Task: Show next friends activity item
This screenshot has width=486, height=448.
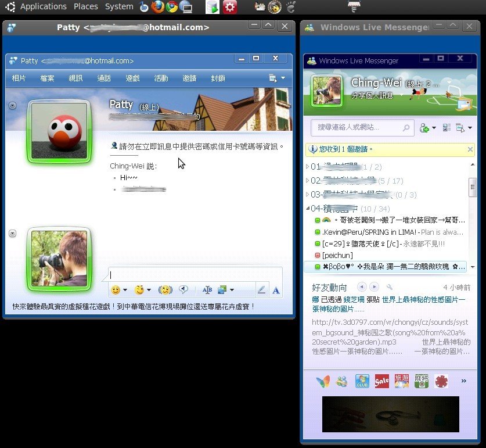Action: 375,287
